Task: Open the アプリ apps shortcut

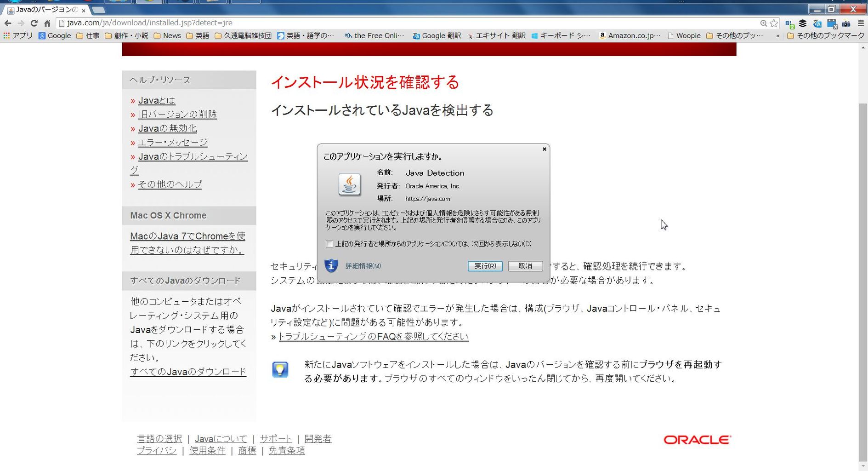Action: click(x=18, y=35)
